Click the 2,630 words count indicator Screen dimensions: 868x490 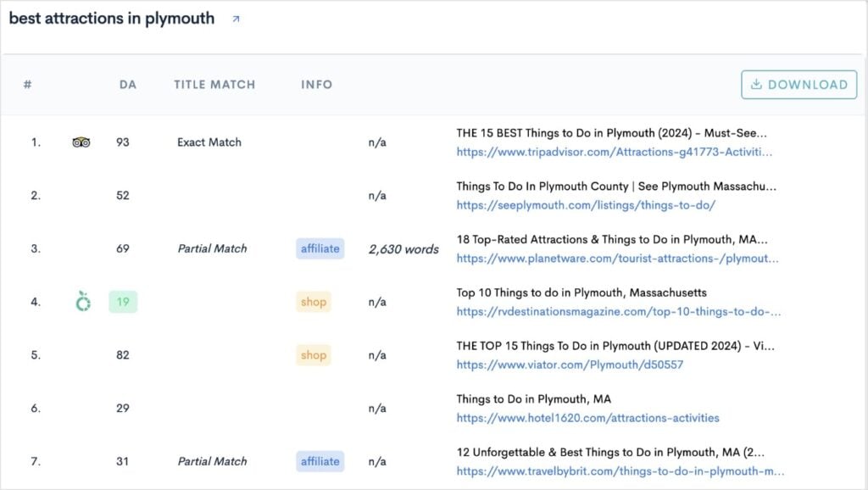pos(403,248)
